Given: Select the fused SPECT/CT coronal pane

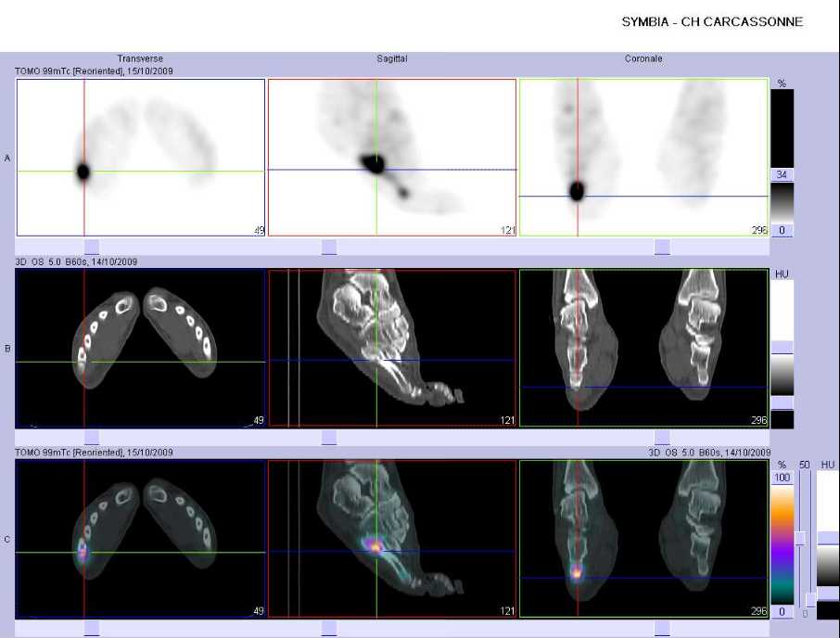Looking at the screenshot, I should (644, 539).
